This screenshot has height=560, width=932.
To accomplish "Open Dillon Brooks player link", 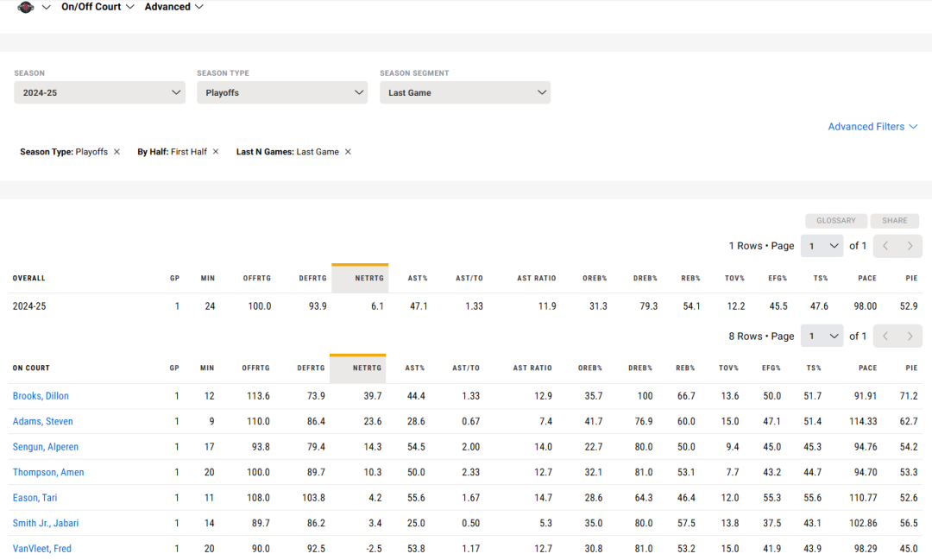I will (x=41, y=396).
